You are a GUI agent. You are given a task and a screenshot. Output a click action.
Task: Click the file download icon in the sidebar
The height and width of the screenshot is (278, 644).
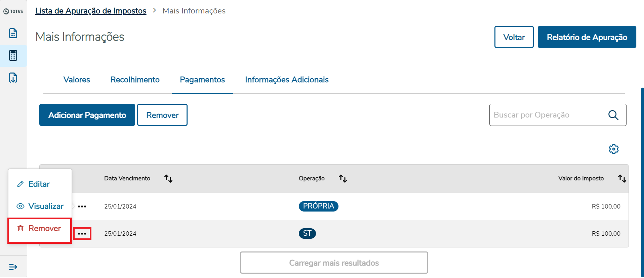13,78
